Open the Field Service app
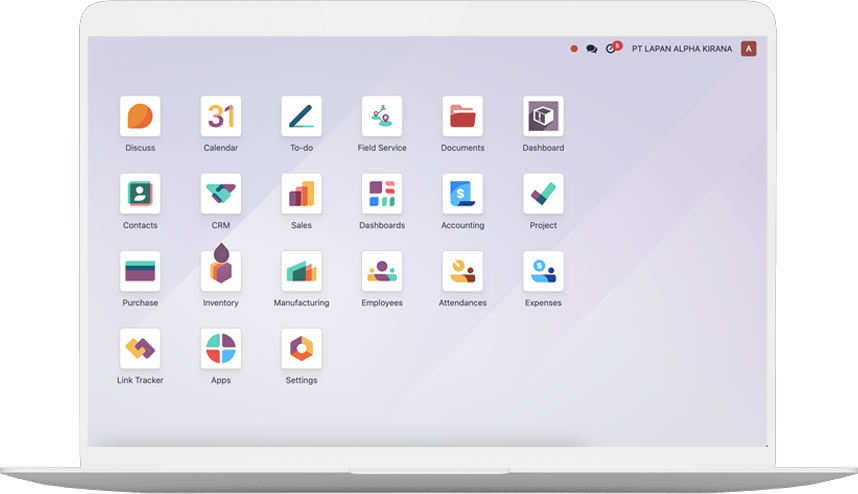The width and height of the screenshot is (858, 494). [x=382, y=117]
